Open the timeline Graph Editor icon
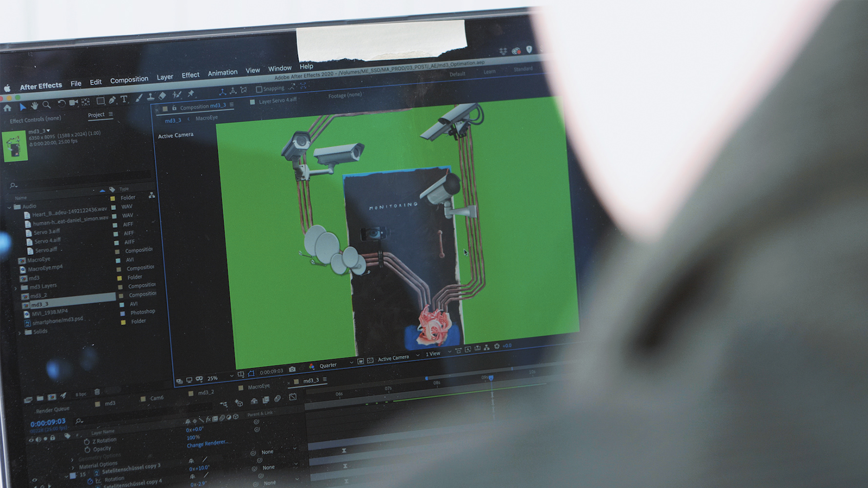 [293, 397]
